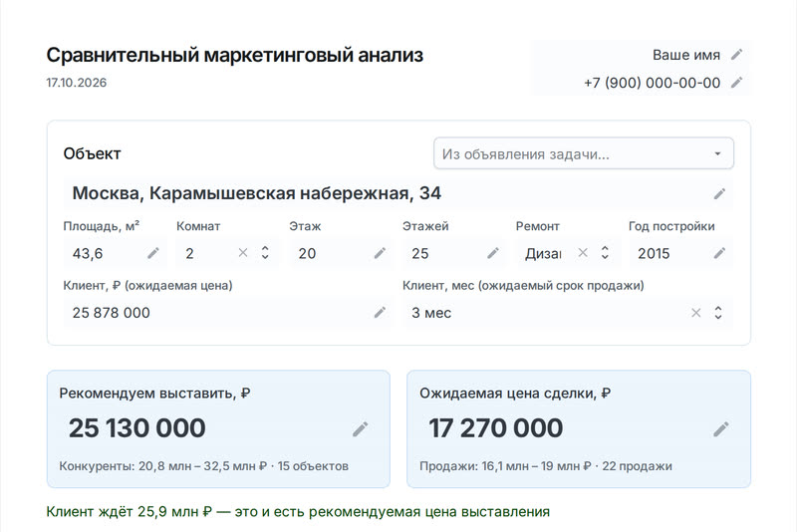Open Ремонт selector arrows
Image resolution: width=797 pixels, height=532 pixels.
tap(605, 252)
